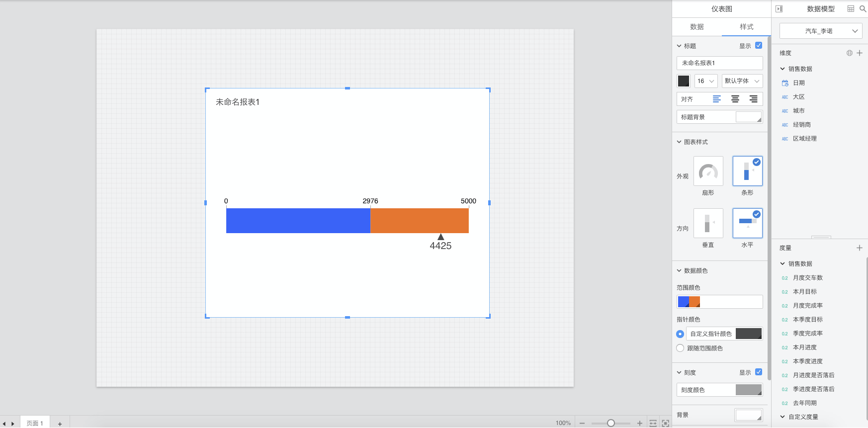
Task: Open the 背景 color swatch
Action: [749, 415]
